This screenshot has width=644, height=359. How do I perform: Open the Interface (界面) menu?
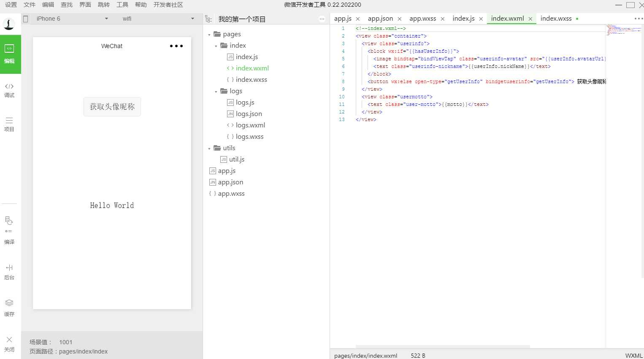tap(85, 5)
